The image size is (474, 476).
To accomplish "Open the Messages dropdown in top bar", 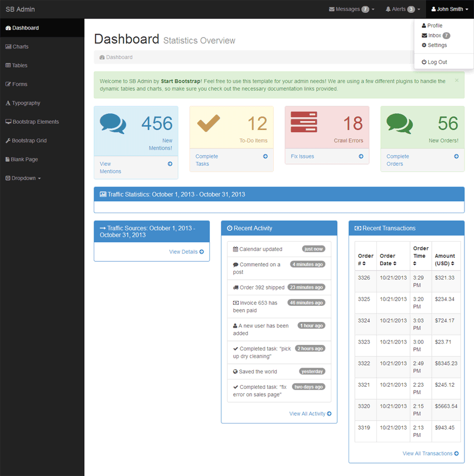I will click(x=351, y=9).
